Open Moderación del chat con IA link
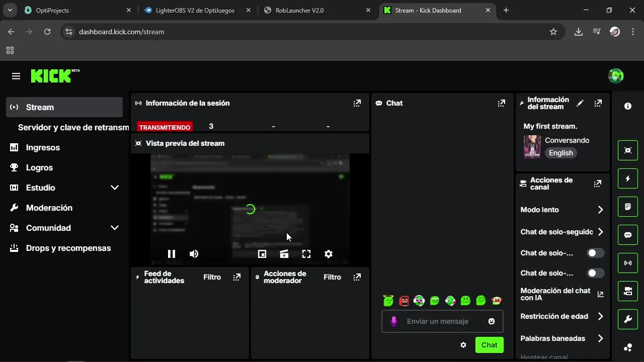Viewport: 644px width, 362px height. [x=562, y=294]
